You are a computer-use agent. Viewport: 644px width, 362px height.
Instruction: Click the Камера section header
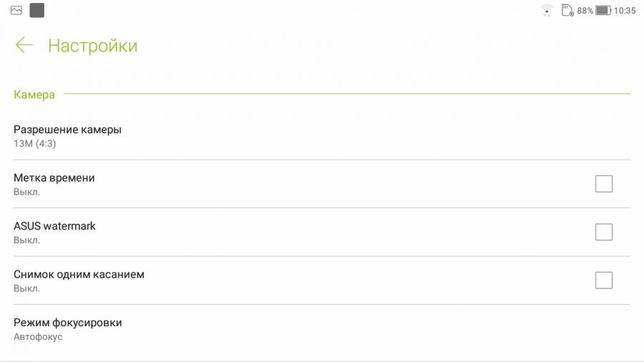click(x=34, y=94)
